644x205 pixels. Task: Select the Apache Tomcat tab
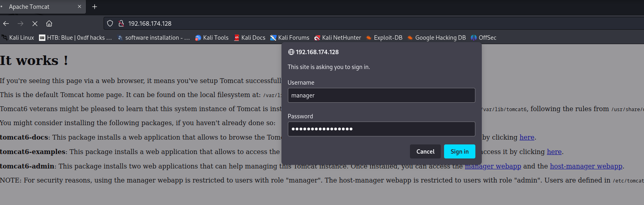click(43, 7)
